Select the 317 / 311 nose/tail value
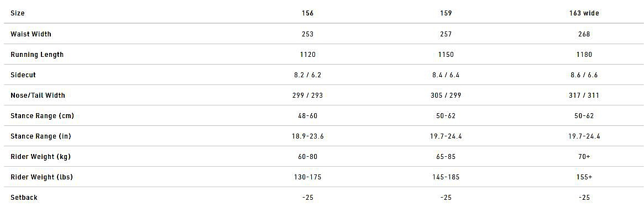 584,95
